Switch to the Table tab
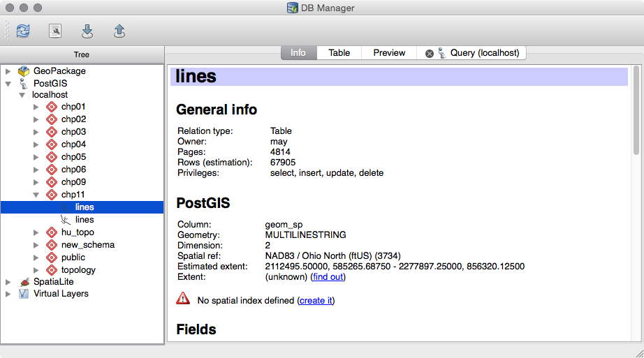The width and height of the screenshot is (644, 358). [x=339, y=53]
